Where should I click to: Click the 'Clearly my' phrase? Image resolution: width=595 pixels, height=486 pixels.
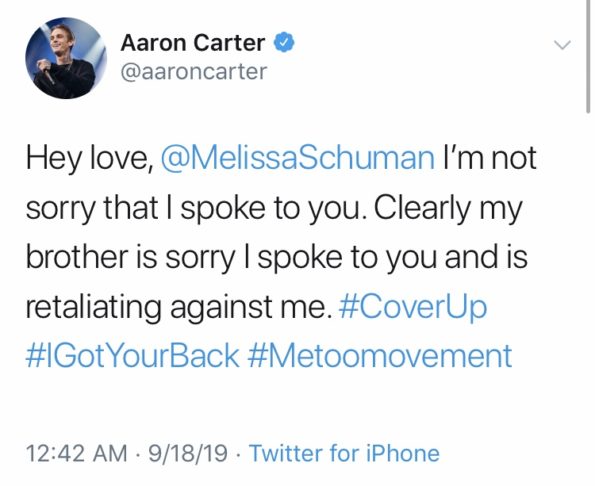pos(449,209)
